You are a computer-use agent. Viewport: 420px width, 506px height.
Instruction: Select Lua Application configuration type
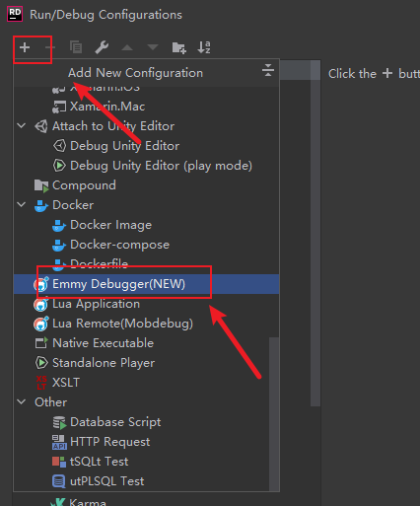[146, 304]
